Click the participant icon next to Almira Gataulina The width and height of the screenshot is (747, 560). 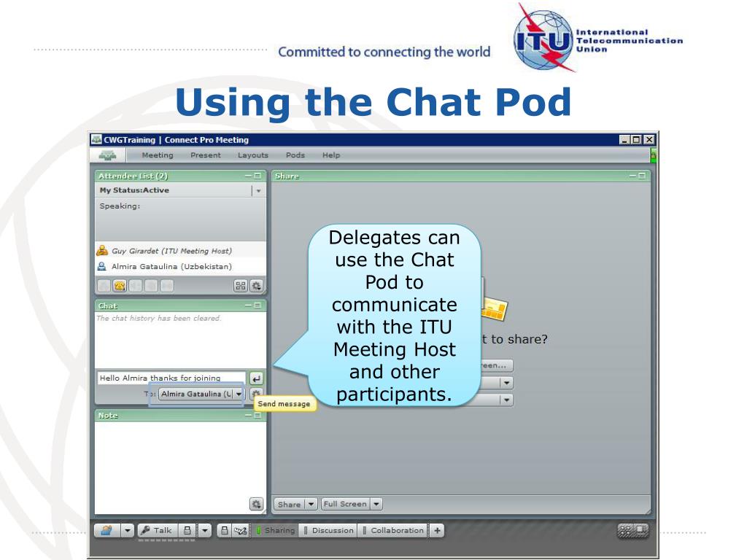click(x=101, y=266)
